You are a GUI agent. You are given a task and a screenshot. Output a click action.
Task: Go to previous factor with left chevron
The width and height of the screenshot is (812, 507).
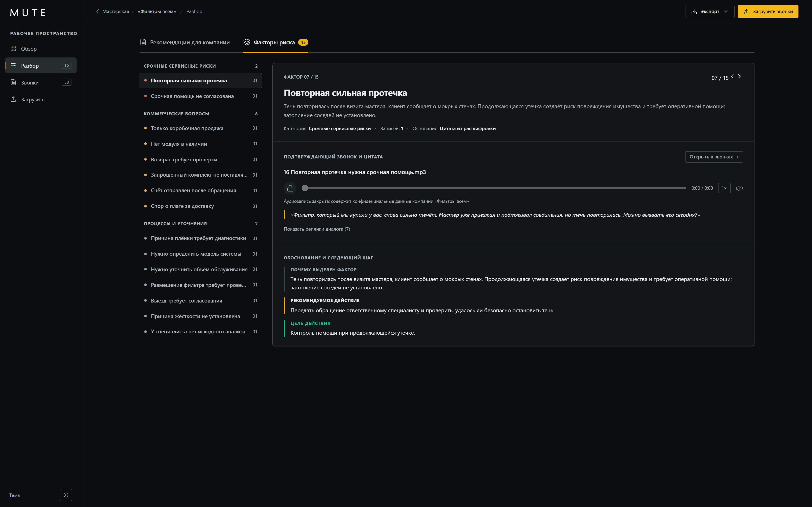click(732, 76)
